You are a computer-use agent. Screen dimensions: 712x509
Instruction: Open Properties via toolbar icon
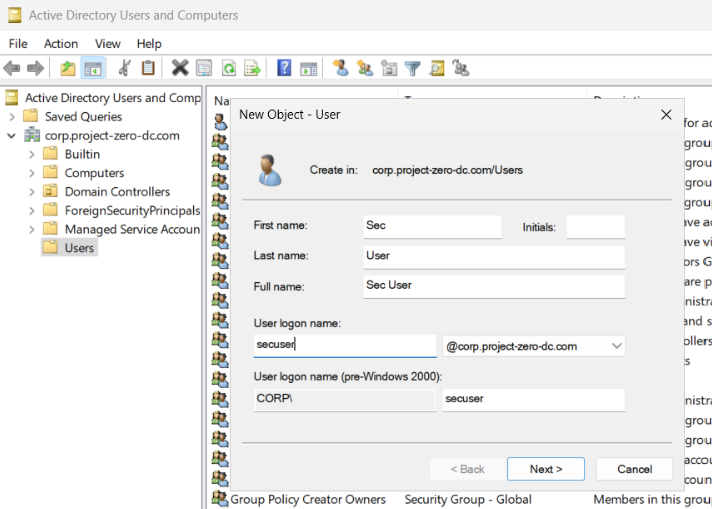(x=204, y=68)
